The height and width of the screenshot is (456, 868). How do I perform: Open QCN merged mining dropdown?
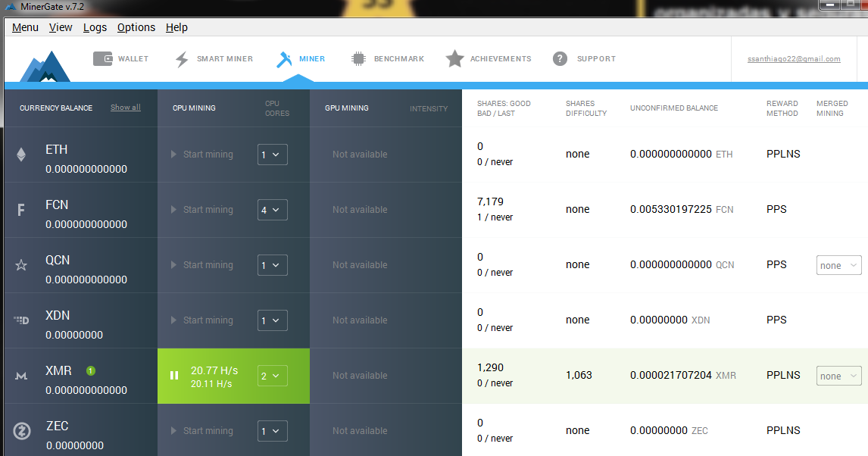pos(838,265)
